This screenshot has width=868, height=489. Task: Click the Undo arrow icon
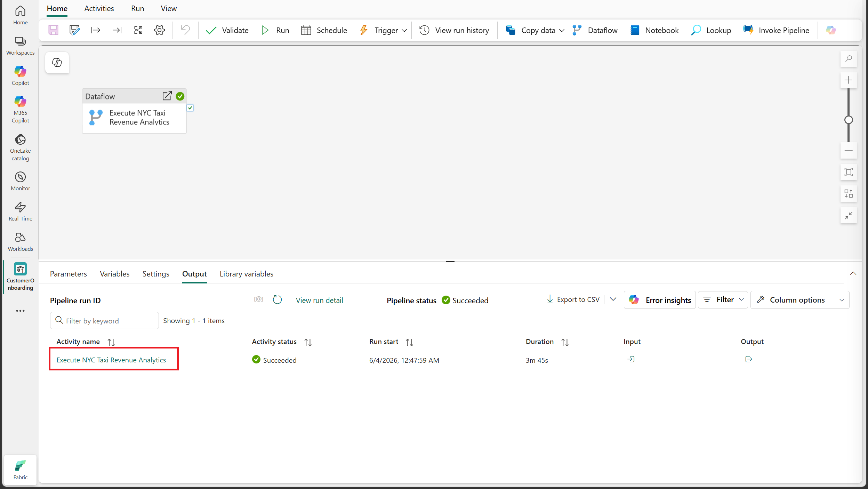pyautogui.click(x=185, y=30)
